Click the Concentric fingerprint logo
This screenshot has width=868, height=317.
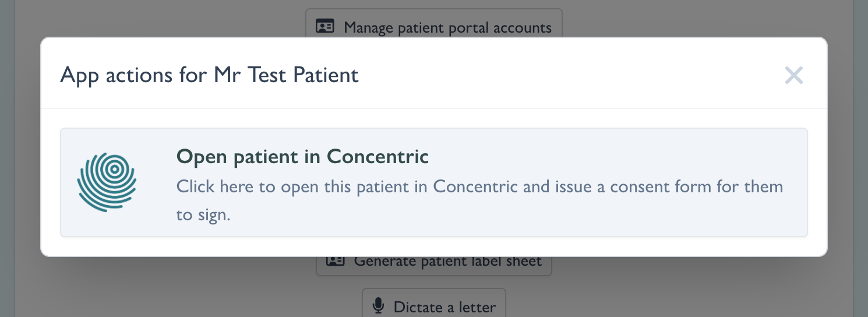(107, 181)
